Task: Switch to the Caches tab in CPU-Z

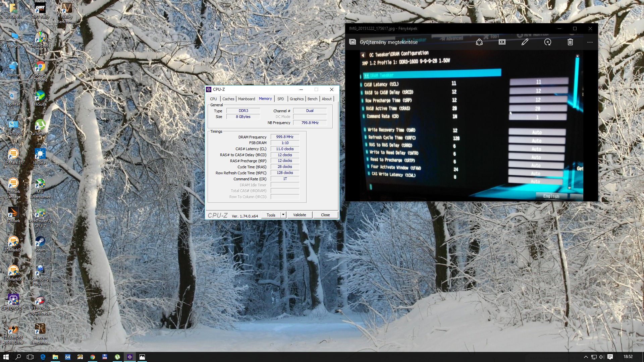Action: coord(228,99)
